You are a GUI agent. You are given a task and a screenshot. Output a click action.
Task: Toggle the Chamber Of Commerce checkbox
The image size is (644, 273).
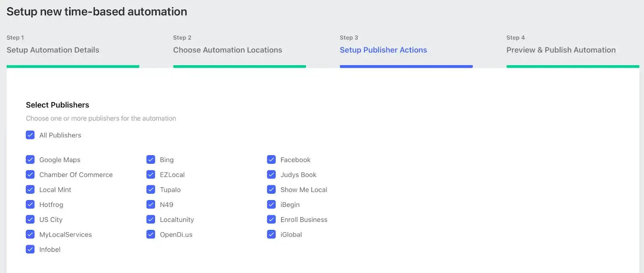tap(30, 174)
